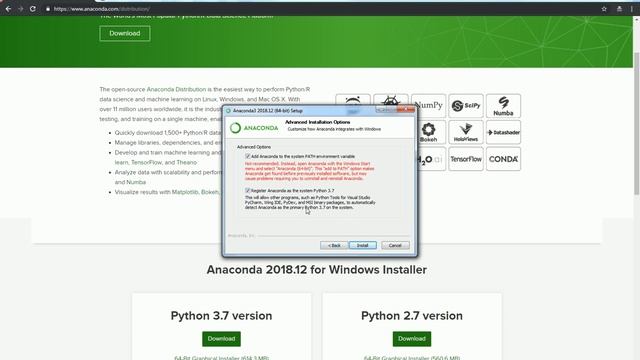Click the SciPy logo tile
Image resolution: width=640 pixels, height=360 pixels.
click(466, 106)
